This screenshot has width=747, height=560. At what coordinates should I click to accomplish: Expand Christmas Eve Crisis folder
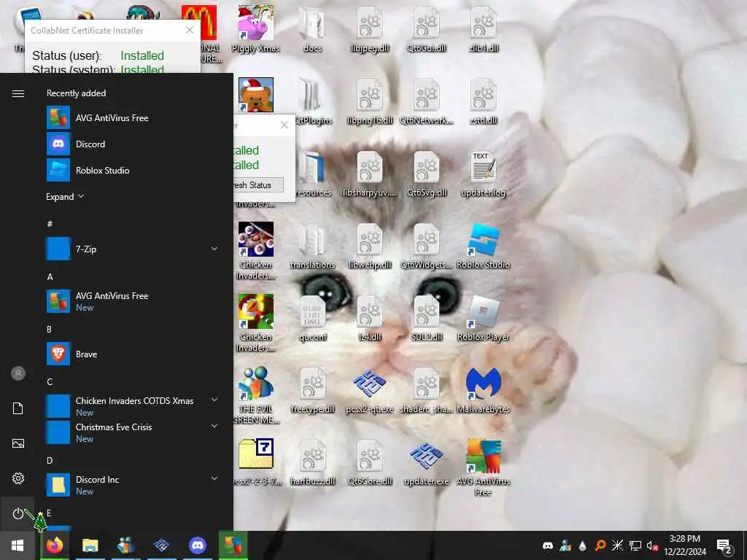(214, 426)
